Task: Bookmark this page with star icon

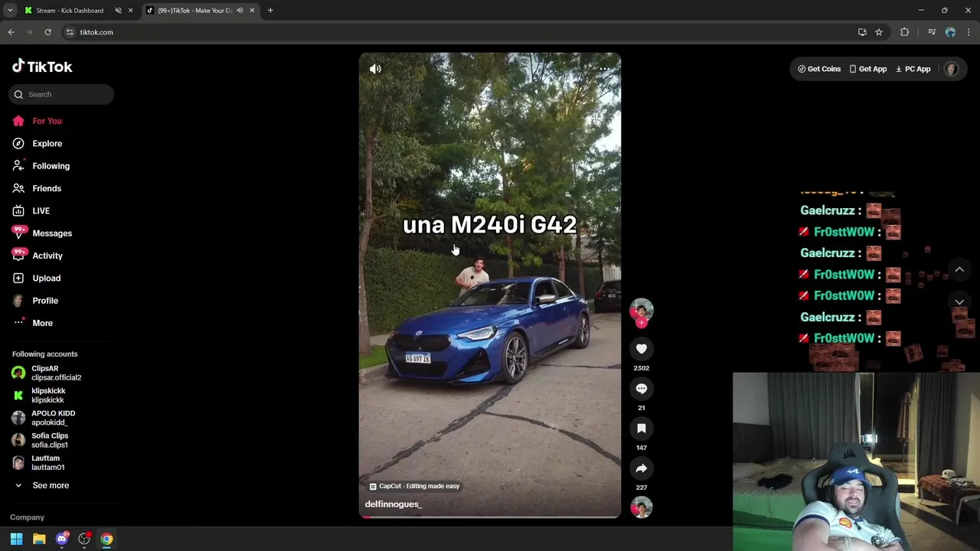Action: pyautogui.click(x=879, y=32)
